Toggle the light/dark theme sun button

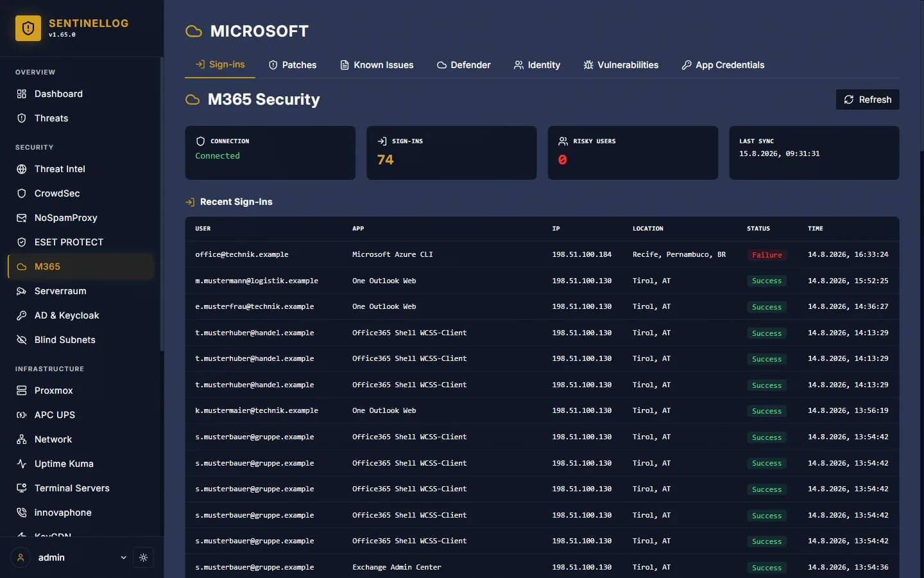[x=143, y=557]
